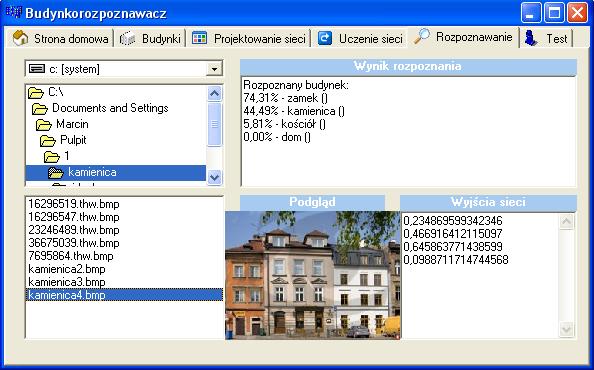Click the folder tree scrollbar thumb
The image size is (594, 370).
(214, 124)
